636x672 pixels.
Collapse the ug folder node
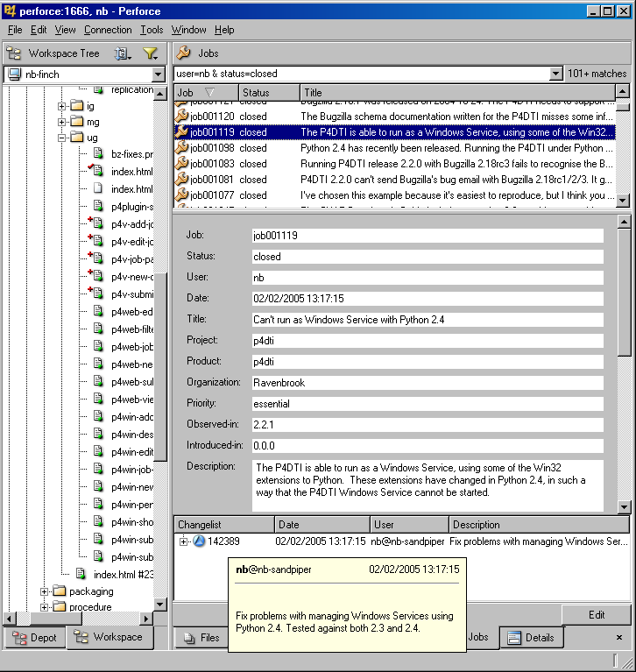tap(62, 138)
